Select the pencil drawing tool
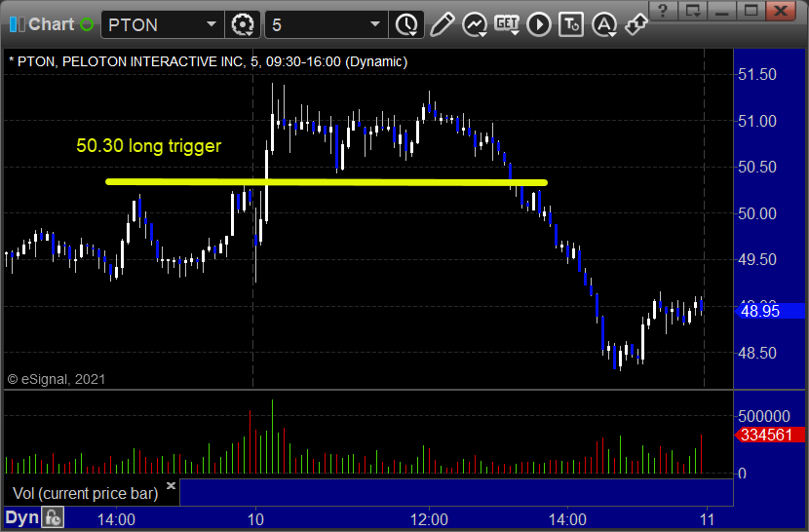Viewport: 809px width, 532px height. [443, 24]
